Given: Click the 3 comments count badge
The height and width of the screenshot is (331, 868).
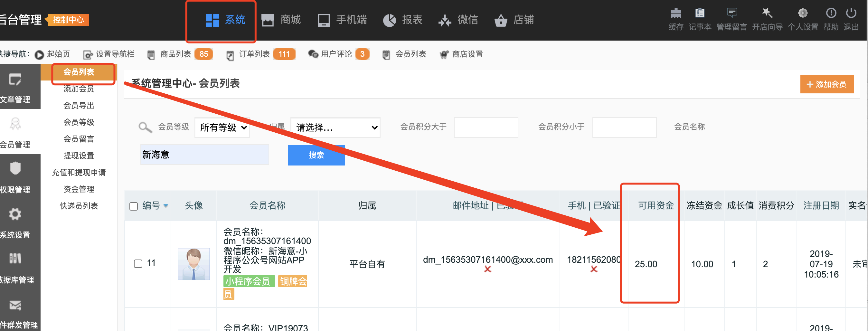Looking at the screenshot, I should click(362, 54).
